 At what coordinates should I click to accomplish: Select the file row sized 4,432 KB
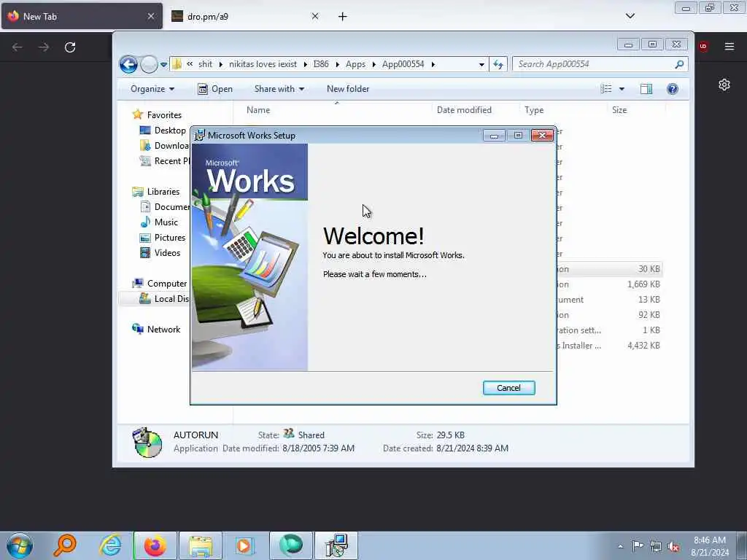click(609, 346)
